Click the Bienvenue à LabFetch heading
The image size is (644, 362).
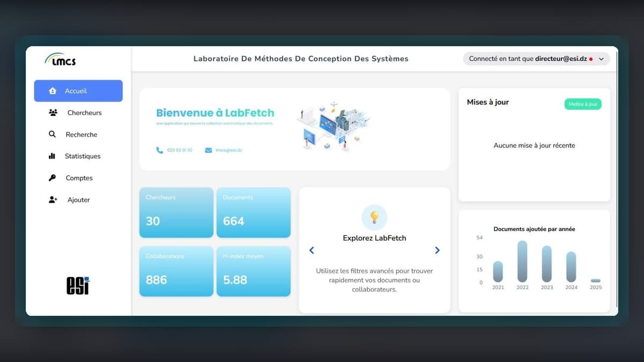[215, 113]
